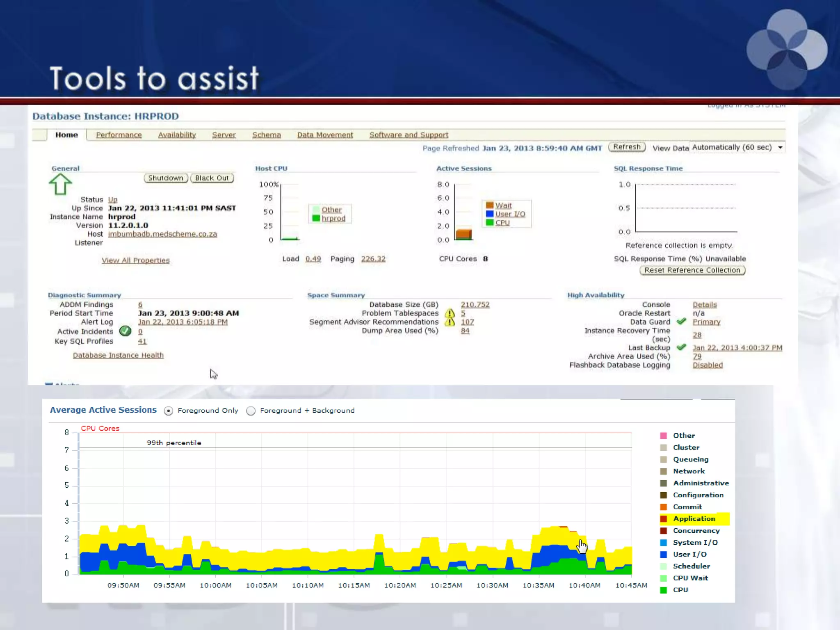Image resolution: width=840 pixels, height=630 pixels.
Task: Click the highlighted Application legend swatch
Action: pos(664,519)
